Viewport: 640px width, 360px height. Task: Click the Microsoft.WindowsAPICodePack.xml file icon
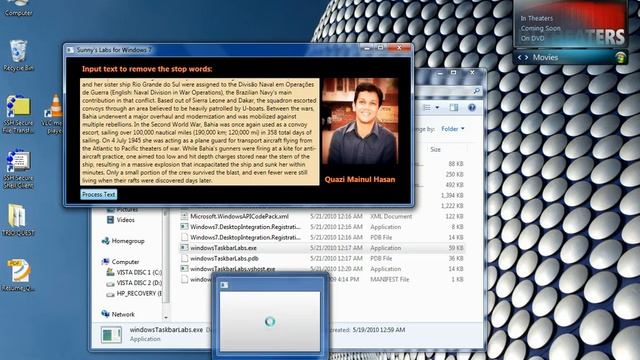pyautogui.click(x=184, y=216)
